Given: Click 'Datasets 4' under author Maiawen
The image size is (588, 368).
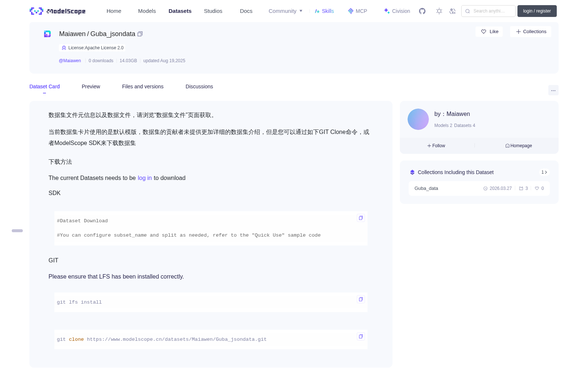Looking at the screenshot, I should click(465, 125).
